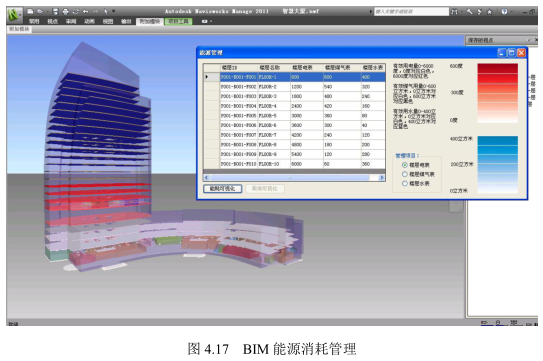Click the blue water gradient legend
The image size is (543, 361).
click(498, 164)
